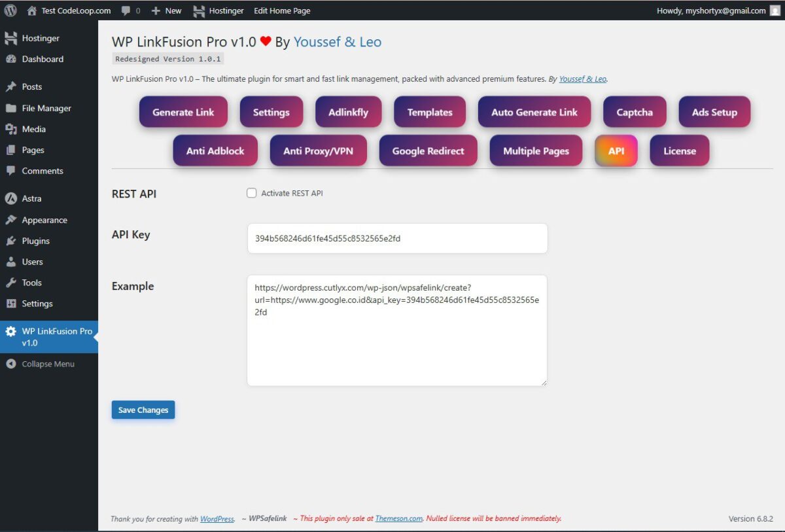Open the WordPress logo menu
The width and height of the screenshot is (785, 532).
[x=10, y=10]
